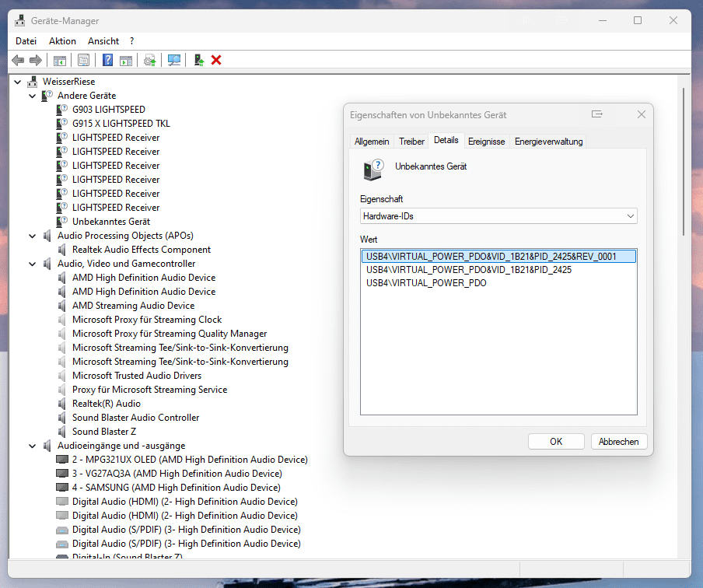Viewport: 703px width, 588px height.
Task: Click the red X uninstall device icon
Action: tap(216, 60)
